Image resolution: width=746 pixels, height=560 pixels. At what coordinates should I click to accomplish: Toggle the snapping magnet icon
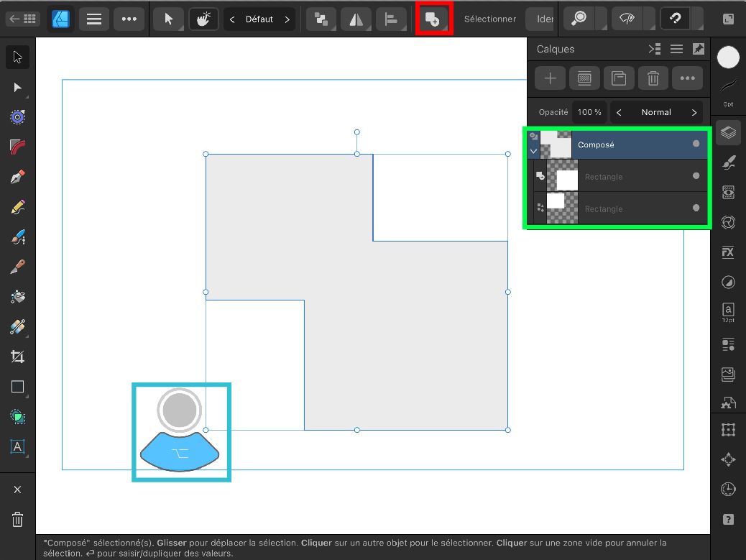click(676, 19)
